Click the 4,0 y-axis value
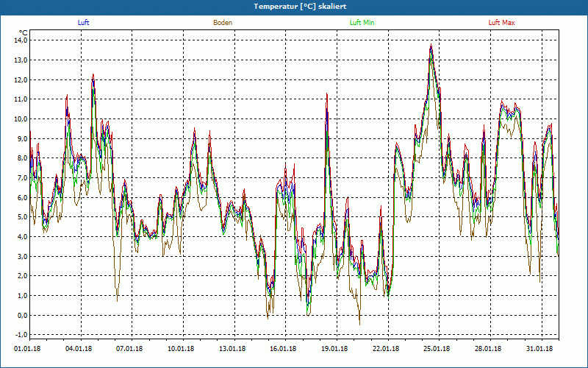Image resolution: width=588 pixels, height=368 pixels. click(x=22, y=236)
